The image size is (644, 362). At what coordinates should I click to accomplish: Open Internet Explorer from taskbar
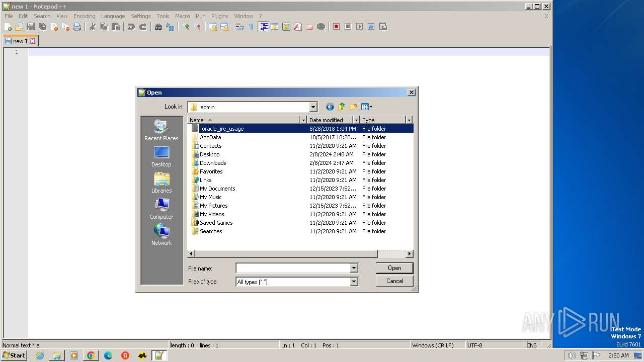pos(40,355)
